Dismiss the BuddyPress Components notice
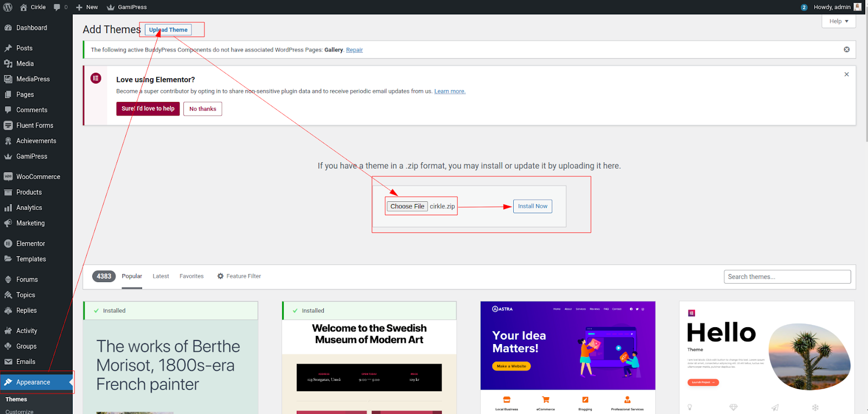This screenshot has height=414, width=868. click(x=846, y=49)
